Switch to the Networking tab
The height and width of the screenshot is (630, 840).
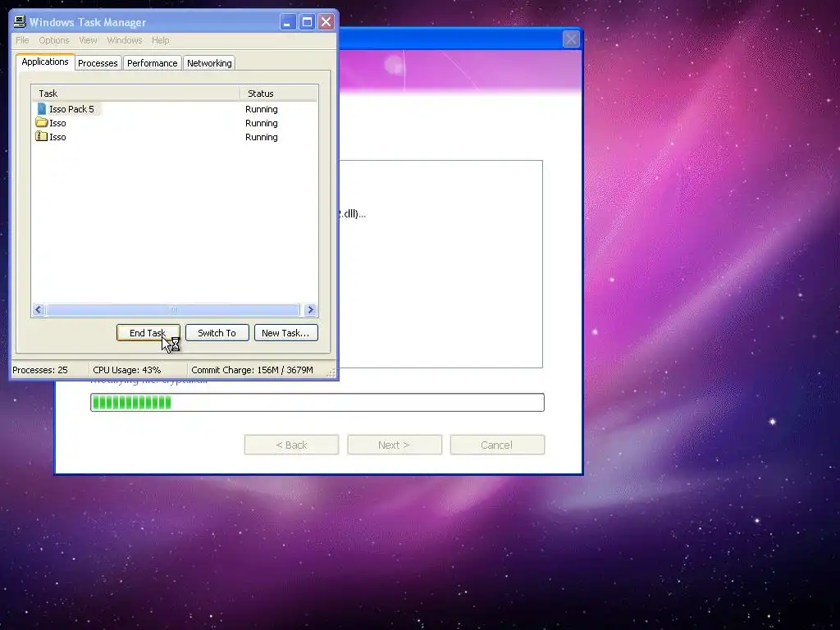(209, 63)
